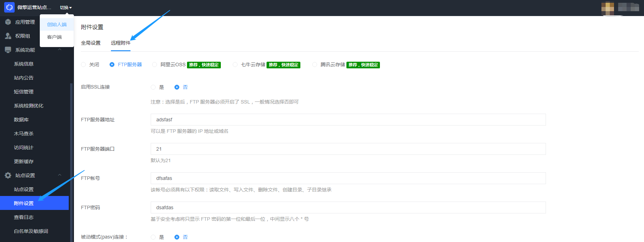Viewport: 644px width, 242px height.
Task: Select the 七牛云存储 radio option
Action: [x=235, y=65]
